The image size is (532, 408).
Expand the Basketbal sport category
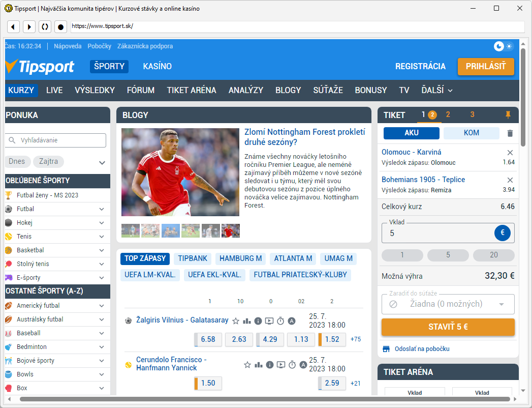[102, 250]
